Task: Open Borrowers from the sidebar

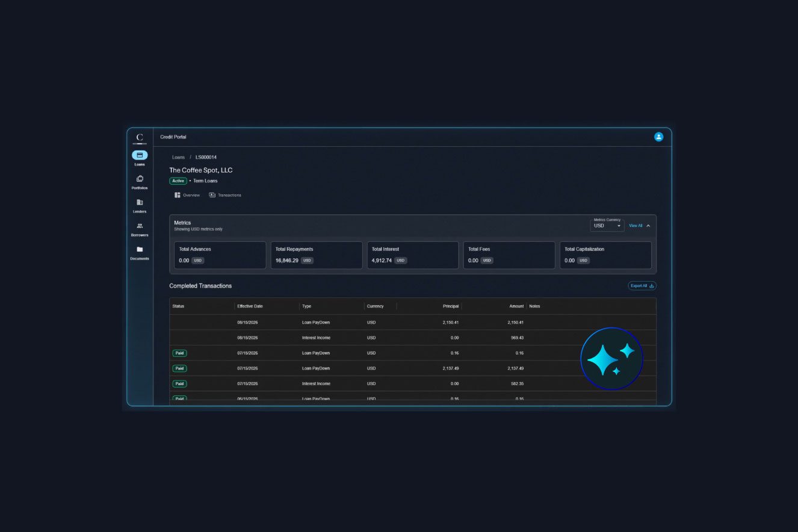Action: pyautogui.click(x=140, y=229)
